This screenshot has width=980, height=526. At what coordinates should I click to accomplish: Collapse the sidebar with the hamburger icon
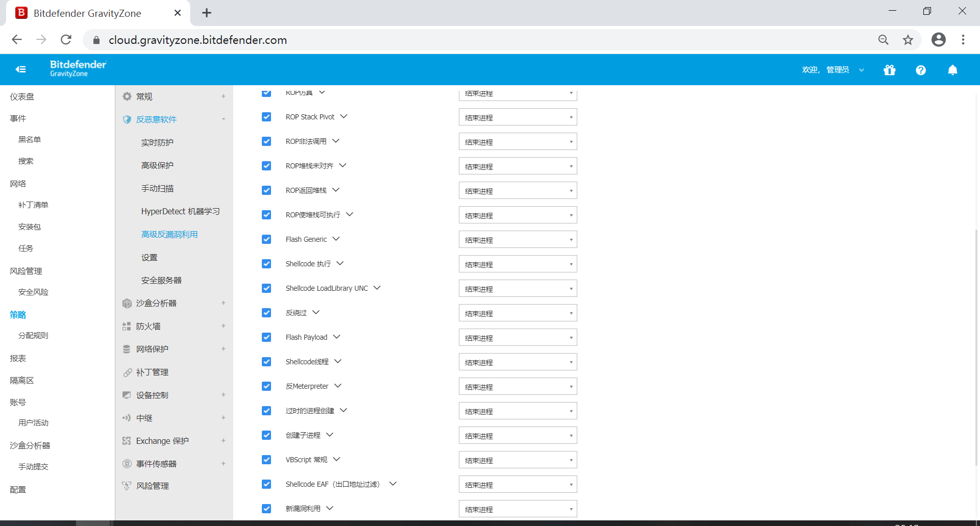point(20,69)
